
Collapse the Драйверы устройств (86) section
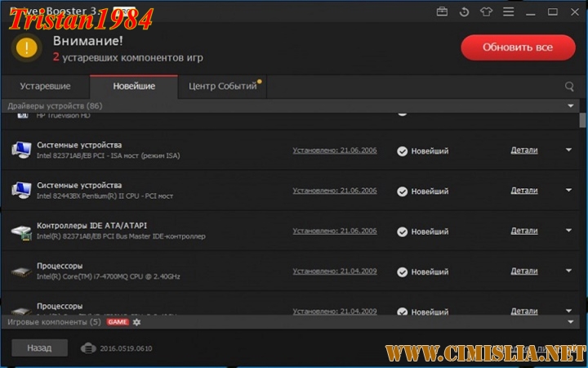point(570,105)
